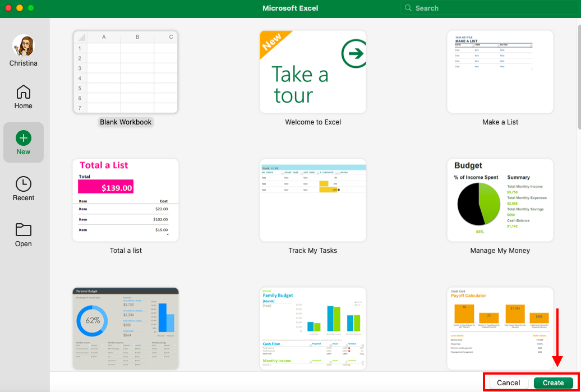Click inside the Search field

[490, 8]
